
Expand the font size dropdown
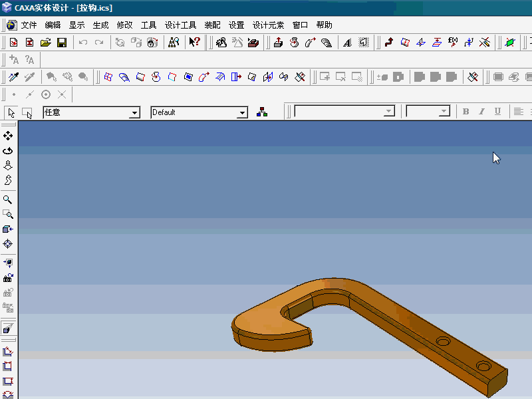(444, 111)
